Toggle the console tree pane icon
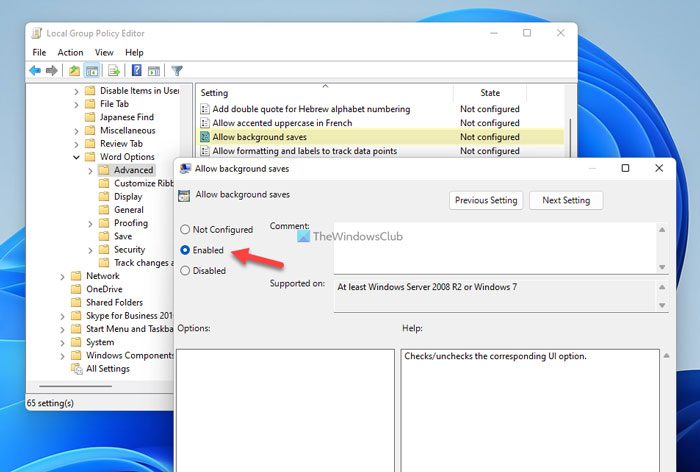 pyautogui.click(x=92, y=71)
